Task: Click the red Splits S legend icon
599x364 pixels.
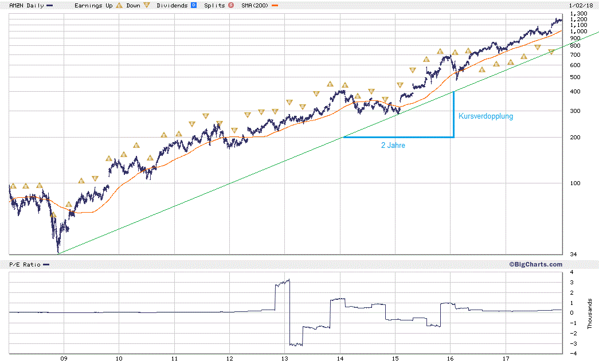Action: [x=231, y=5]
